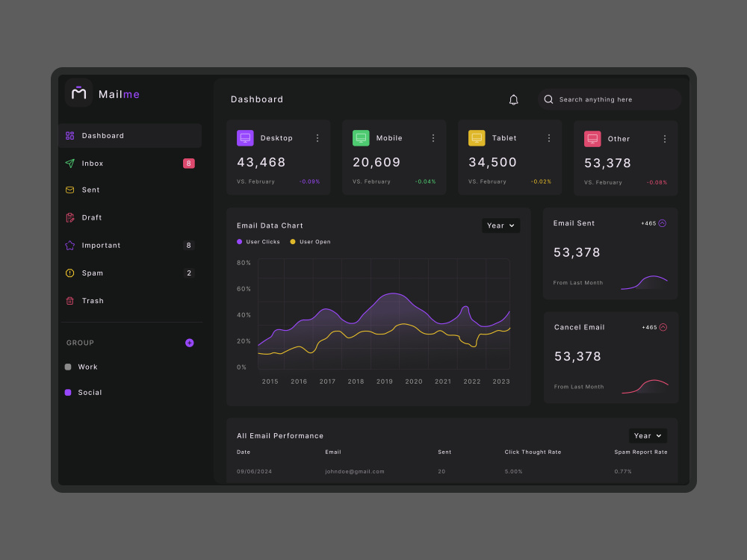Click the Mailme brand name
Viewport: 747px width, 560px height.
119,94
